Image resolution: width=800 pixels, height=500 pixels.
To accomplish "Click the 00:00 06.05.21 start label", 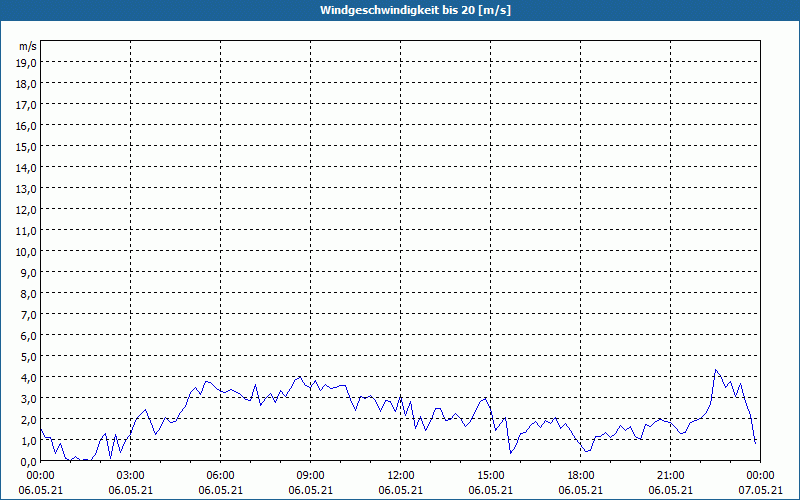I will point(41,483).
